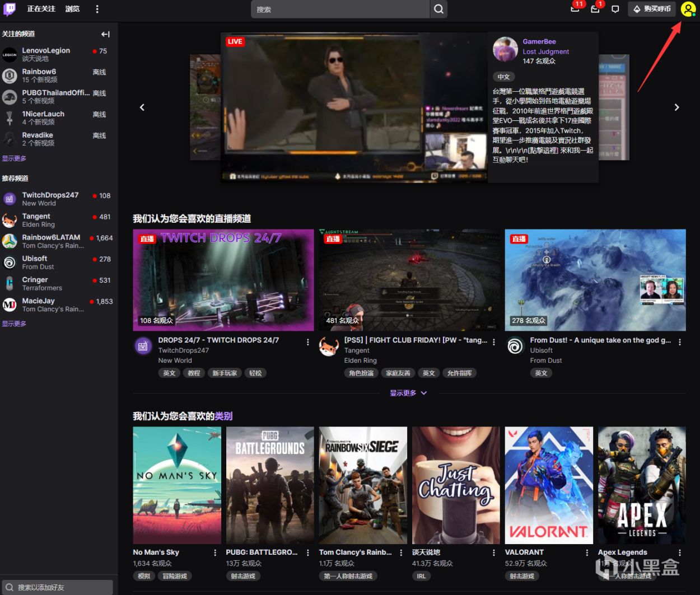
Task: Click 购买呼币 Get Bits button
Action: (652, 9)
